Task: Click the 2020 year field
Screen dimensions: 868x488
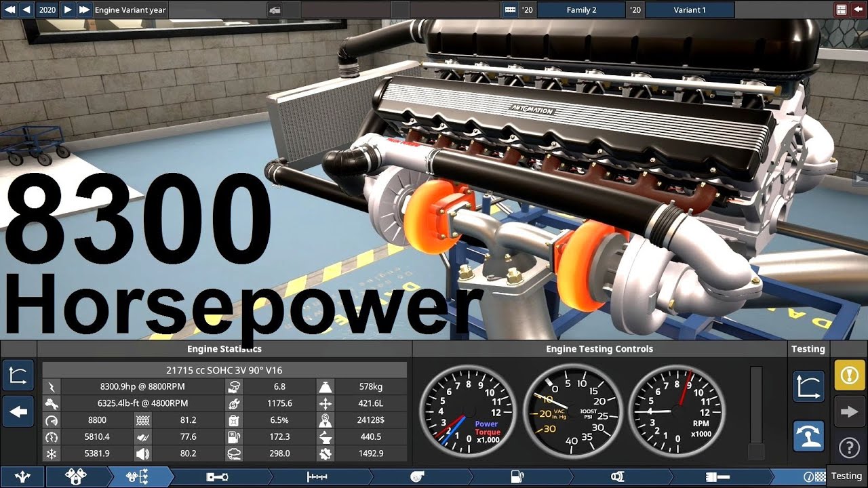Action: click(x=47, y=9)
